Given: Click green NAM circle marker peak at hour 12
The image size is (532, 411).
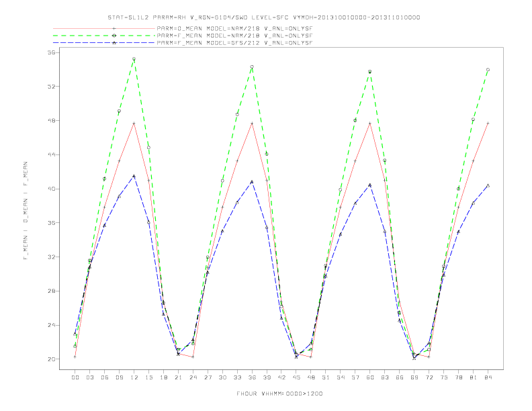Looking at the screenshot, I should [x=134, y=59].
